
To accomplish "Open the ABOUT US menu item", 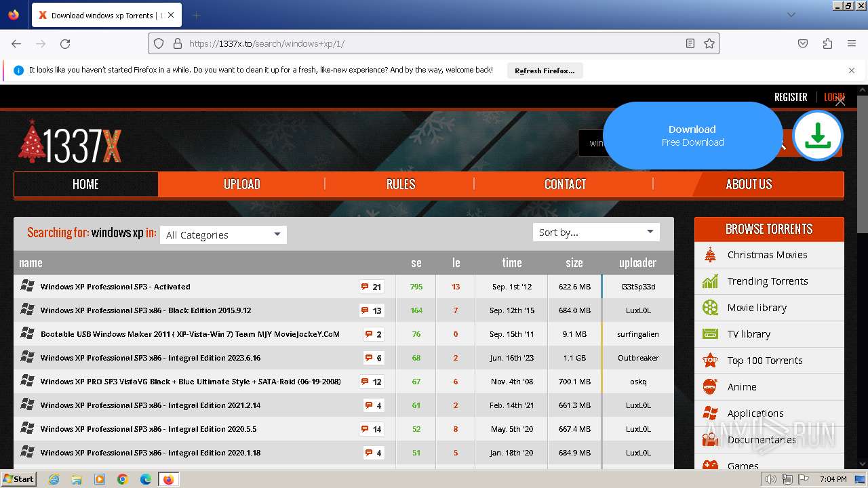I will click(x=749, y=184).
